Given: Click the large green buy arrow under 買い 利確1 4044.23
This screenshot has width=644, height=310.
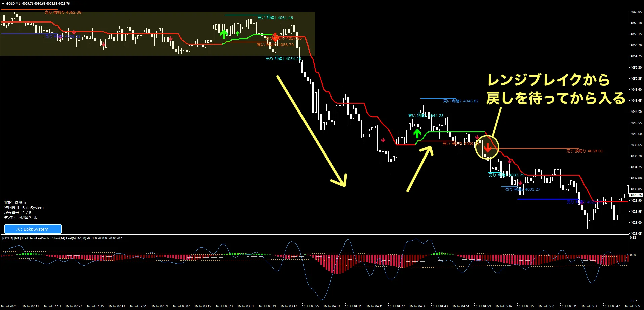Looking at the screenshot, I should coord(417,134).
